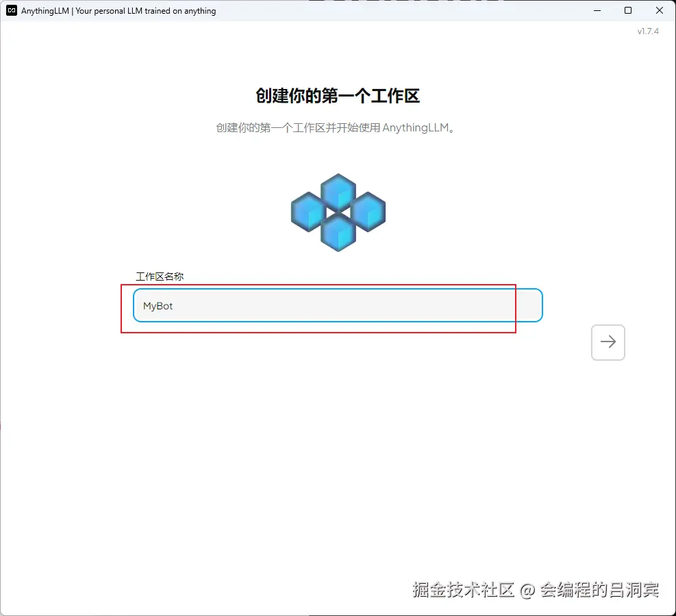
Task: Maximize the AnythingLLM window
Action: coord(628,11)
